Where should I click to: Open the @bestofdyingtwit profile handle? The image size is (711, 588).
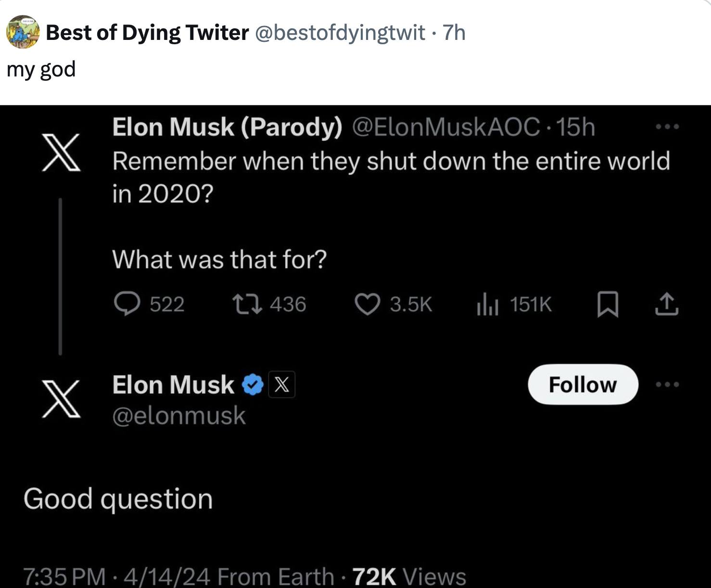click(339, 33)
